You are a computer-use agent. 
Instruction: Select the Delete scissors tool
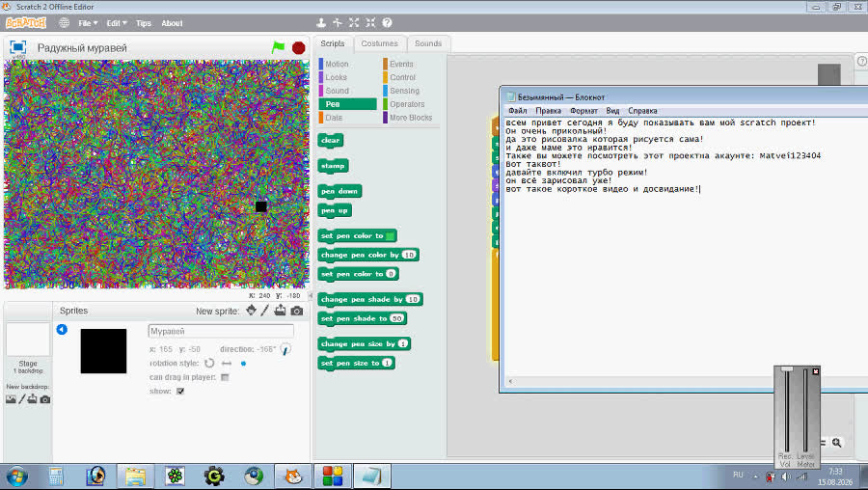[x=338, y=23]
